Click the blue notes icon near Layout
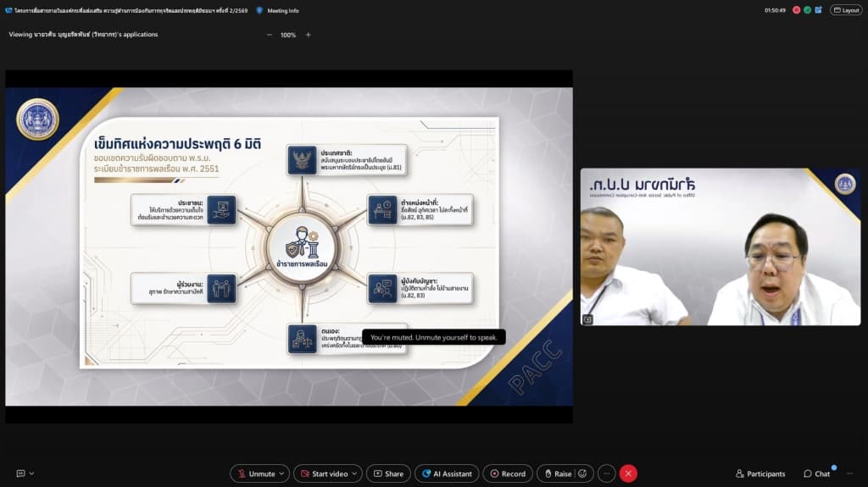868x487 pixels. click(819, 10)
